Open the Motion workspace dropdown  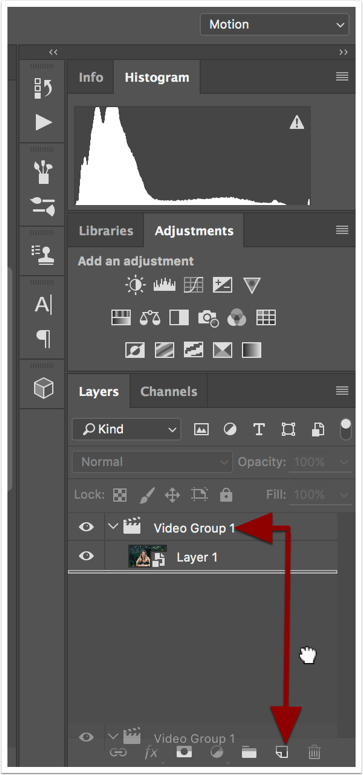click(274, 24)
